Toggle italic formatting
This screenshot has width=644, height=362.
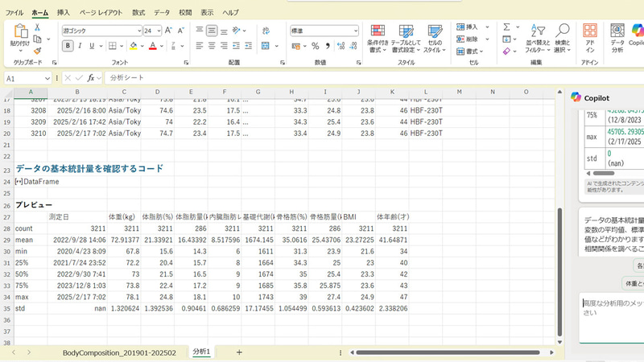point(80,46)
